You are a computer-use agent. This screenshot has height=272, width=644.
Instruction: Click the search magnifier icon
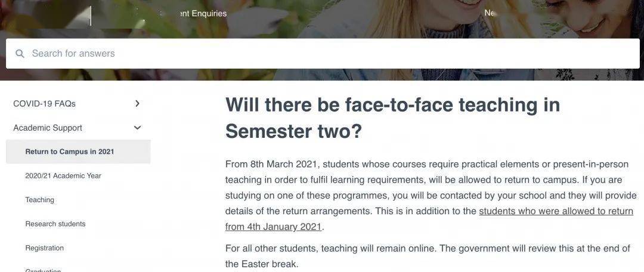pyautogui.click(x=20, y=54)
